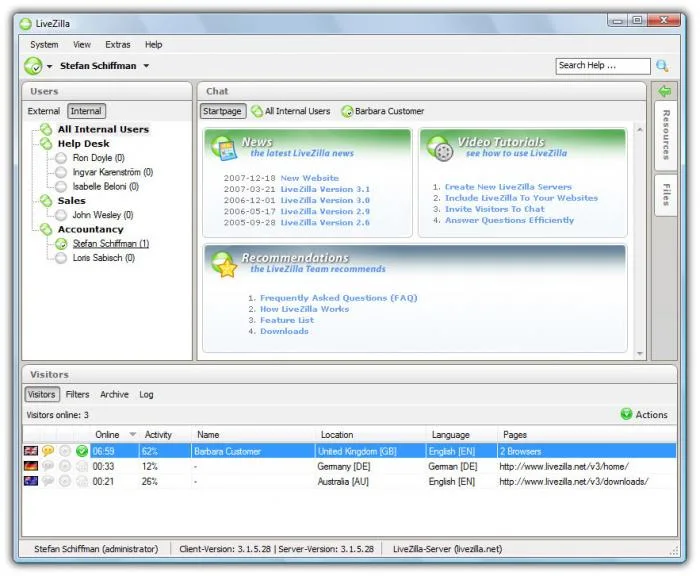Viewport: 700px width, 576px height.
Task: Click the green Actions icon in Visitors panel
Action: [x=626, y=414]
